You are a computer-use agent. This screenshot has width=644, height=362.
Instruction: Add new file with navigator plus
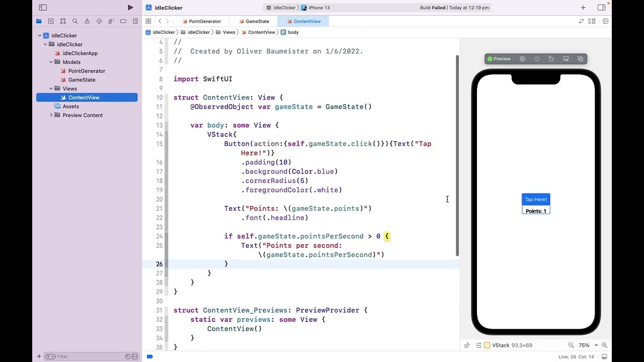click(x=39, y=356)
